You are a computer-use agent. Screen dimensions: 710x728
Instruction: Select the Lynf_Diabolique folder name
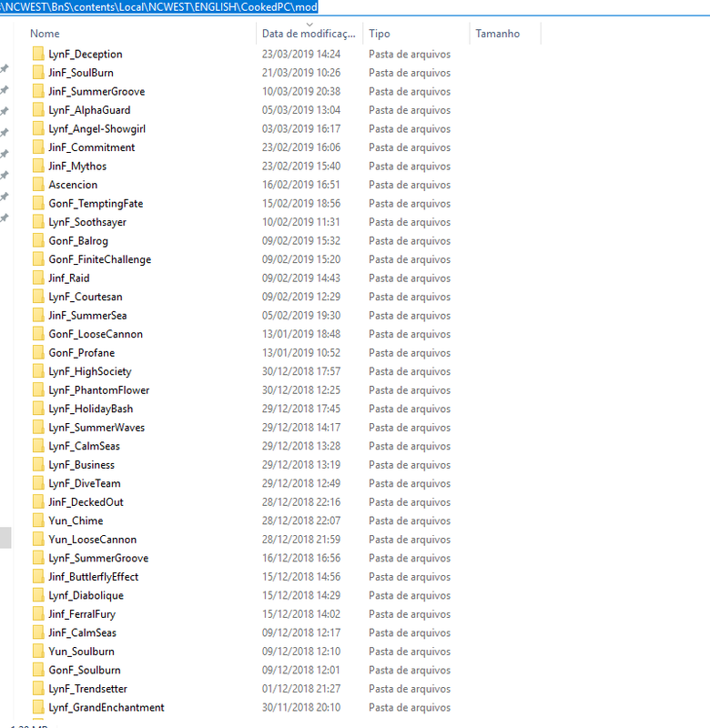[x=86, y=595]
